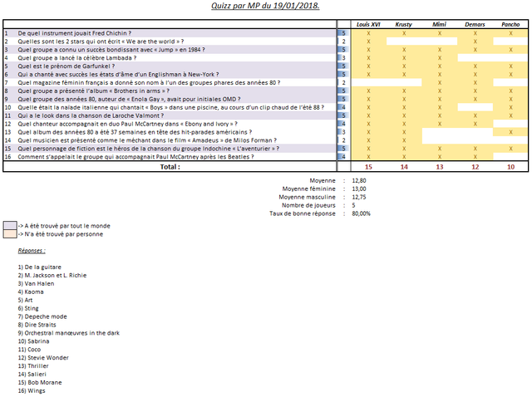
Task: Click answer '9) Orchestral manœuvres in the dark'
Action: pyautogui.click(x=68, y=333)
